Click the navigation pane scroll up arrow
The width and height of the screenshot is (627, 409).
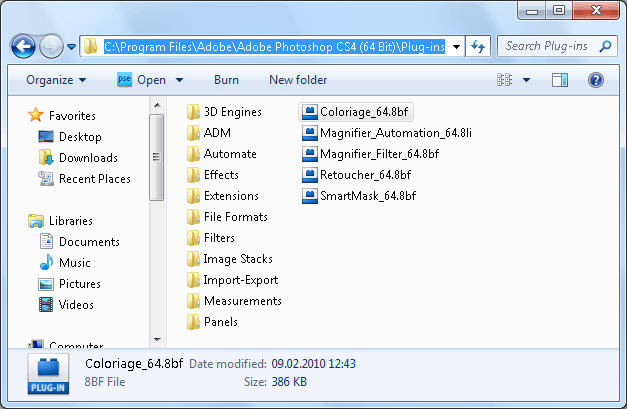coord(157,105)
